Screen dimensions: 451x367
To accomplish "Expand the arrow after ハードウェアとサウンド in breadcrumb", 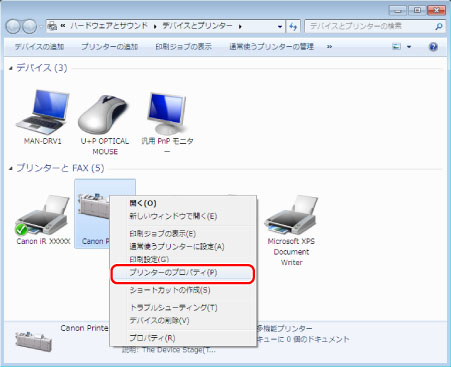I will [155, 26].
